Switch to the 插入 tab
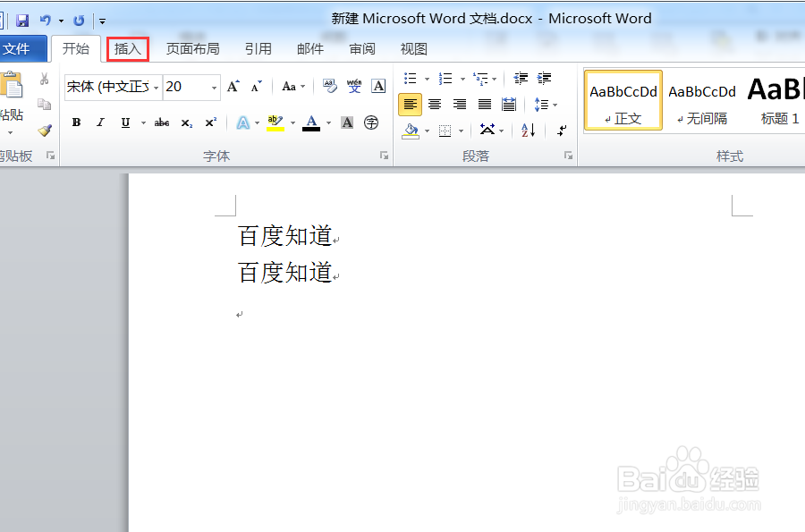This screenshot has width=805, height=532. click(127, 49)
